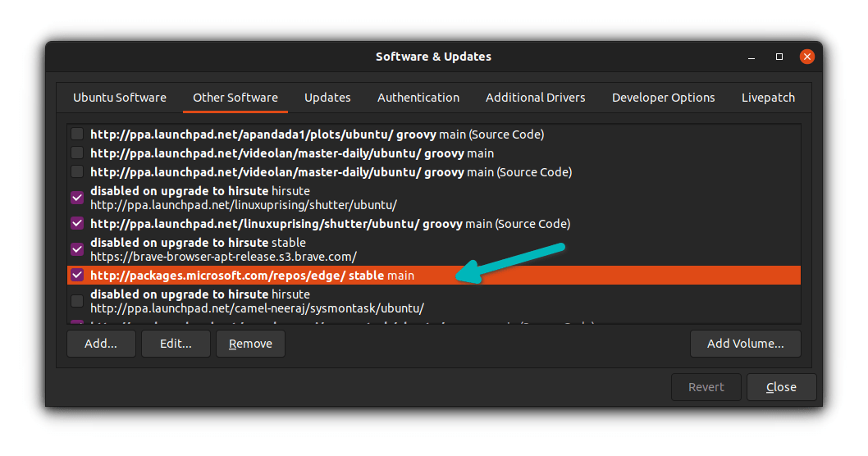Minimize the Software & Updates window
The height and width of the screenshot is (456, 868).
point(752,57)
